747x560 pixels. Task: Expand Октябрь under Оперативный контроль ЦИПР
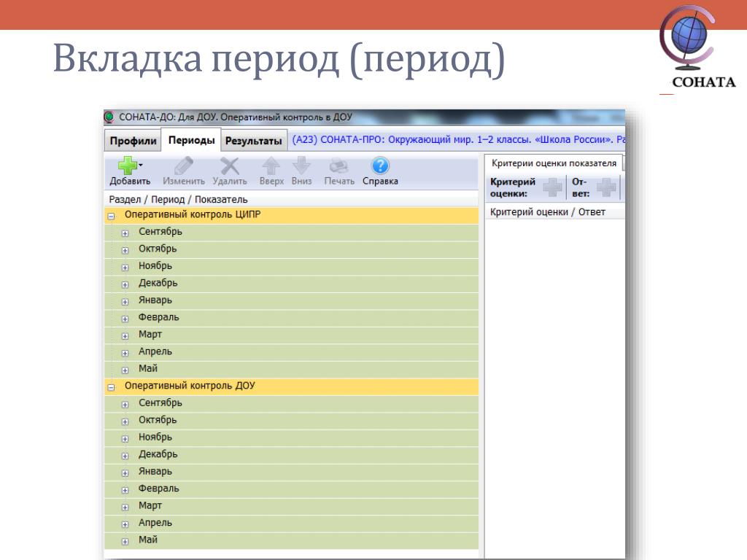pos(125,251)
